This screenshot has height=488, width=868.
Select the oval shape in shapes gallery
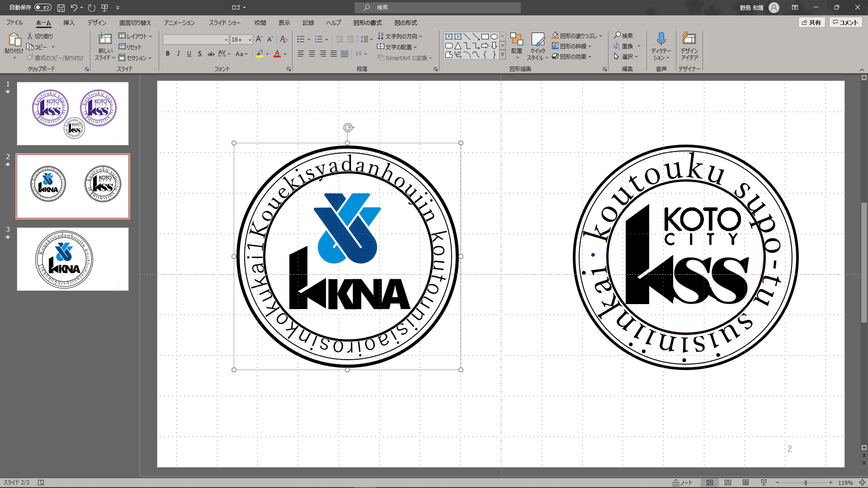coord(494,37)
